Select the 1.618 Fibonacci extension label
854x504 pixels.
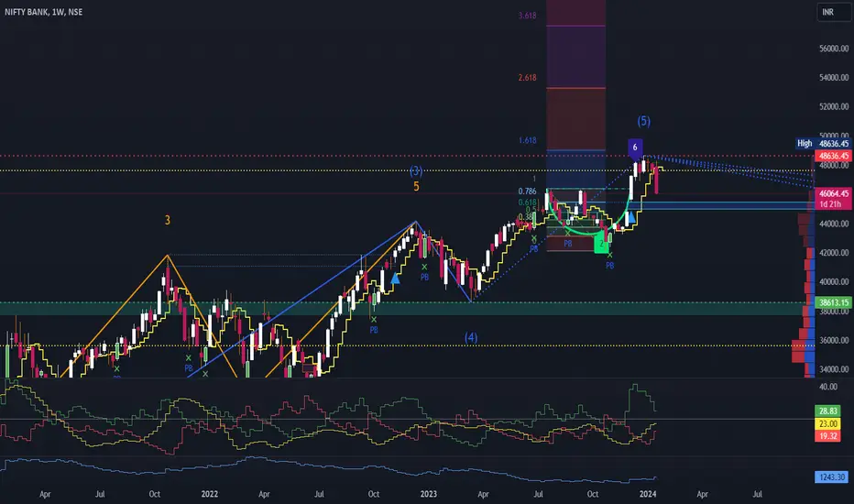pyautogui.click(x=527, y=140)
